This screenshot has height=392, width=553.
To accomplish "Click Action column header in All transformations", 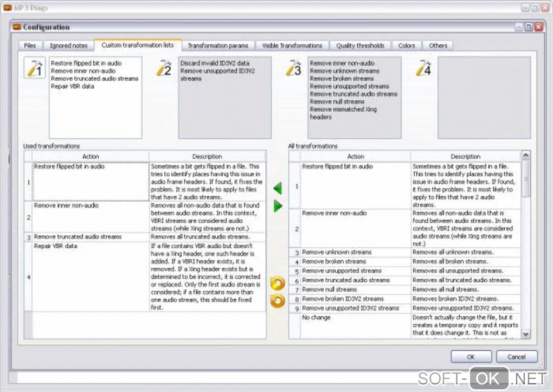I will click(356, 156).
